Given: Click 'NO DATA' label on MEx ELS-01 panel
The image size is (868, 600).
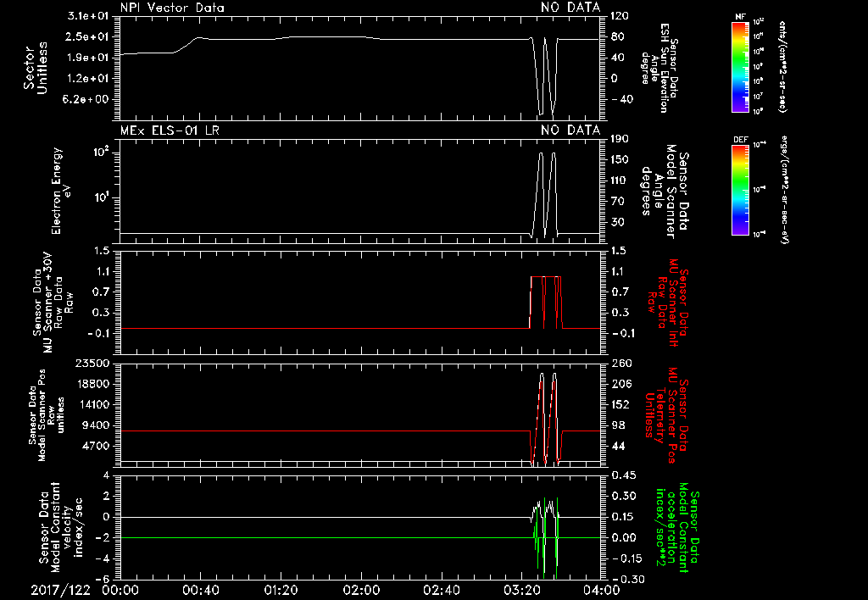Looking at the screenshot, I should tap(570, 131).
